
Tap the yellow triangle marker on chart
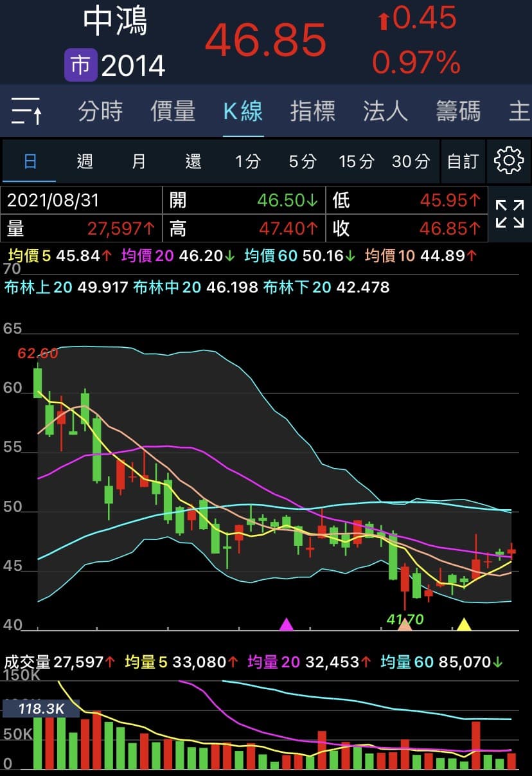tap(464, 624)
